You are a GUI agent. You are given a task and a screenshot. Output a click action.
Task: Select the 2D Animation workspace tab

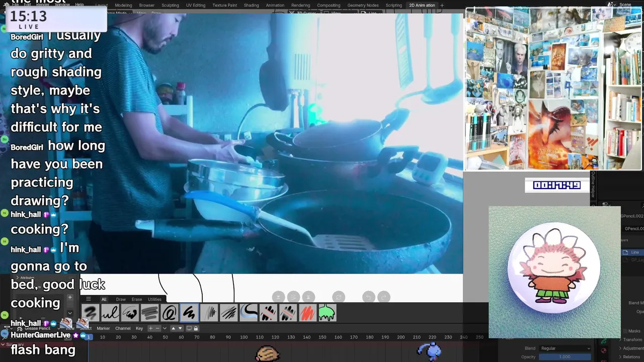(422, 5)
